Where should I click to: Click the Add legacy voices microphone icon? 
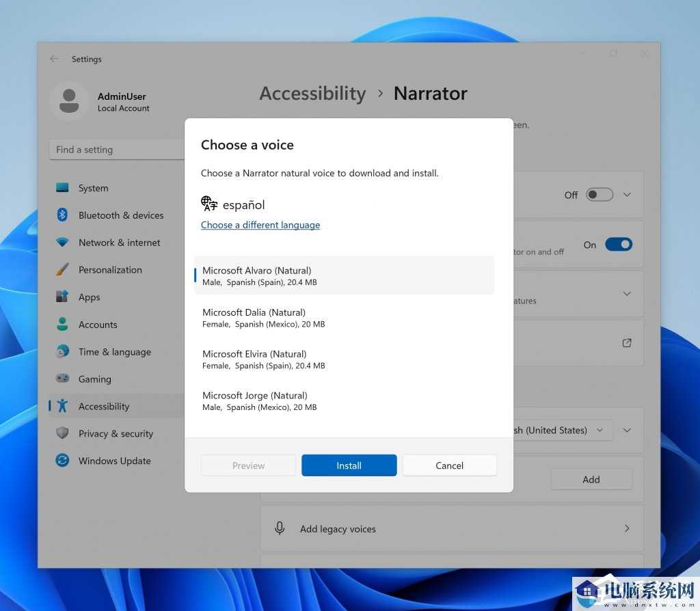[280, 528]
